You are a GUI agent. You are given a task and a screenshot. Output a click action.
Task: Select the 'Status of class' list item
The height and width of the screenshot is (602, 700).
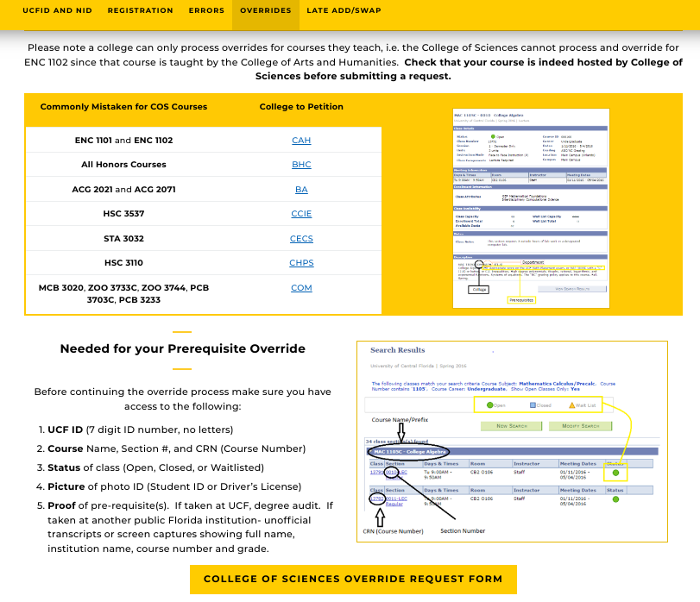tap(156, 467)
